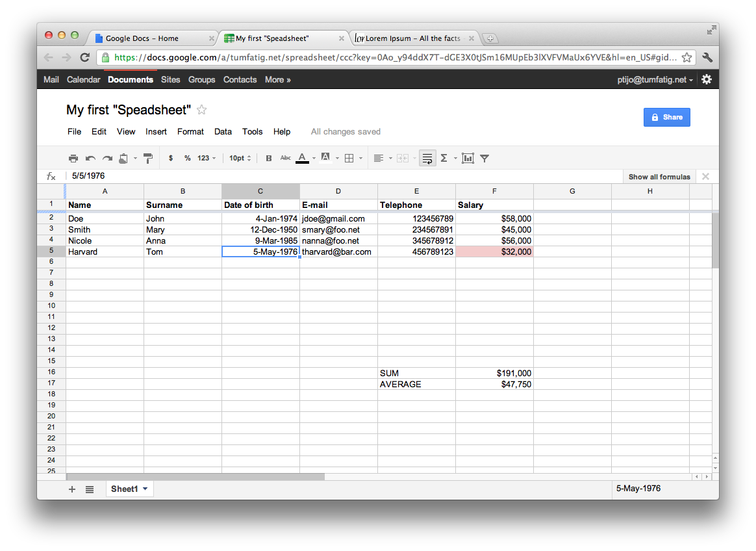Expand the borders dropdown arrow
This screenshot has height=551, width=756.
point(360,159)
